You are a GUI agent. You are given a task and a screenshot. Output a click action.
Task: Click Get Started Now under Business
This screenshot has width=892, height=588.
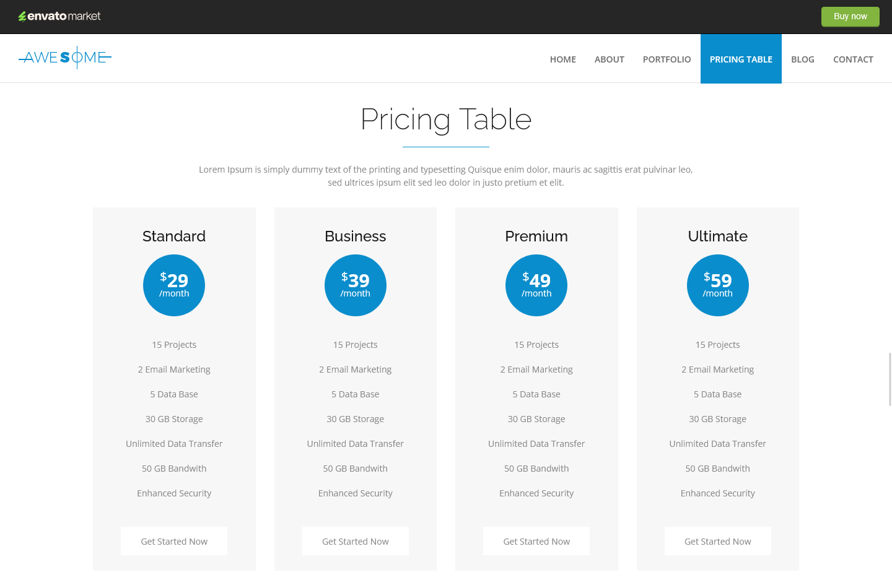click(356, 541)
